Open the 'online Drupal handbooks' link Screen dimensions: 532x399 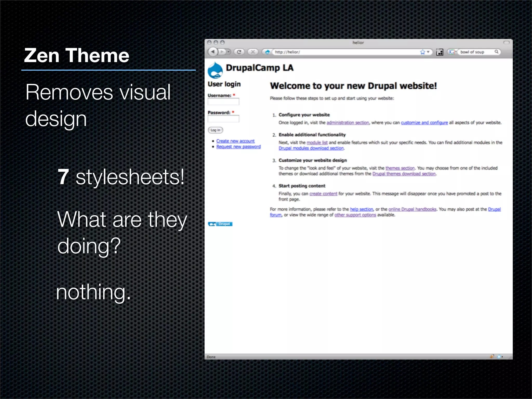(x=412, y=209)
